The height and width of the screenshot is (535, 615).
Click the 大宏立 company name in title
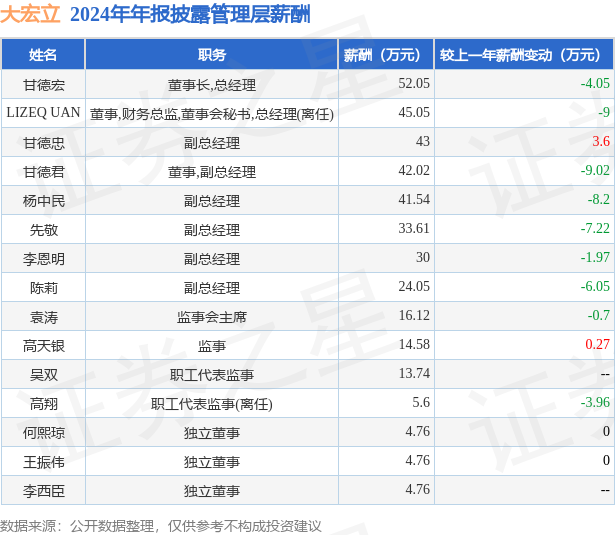pyautogui.click(x=30, y=14)
